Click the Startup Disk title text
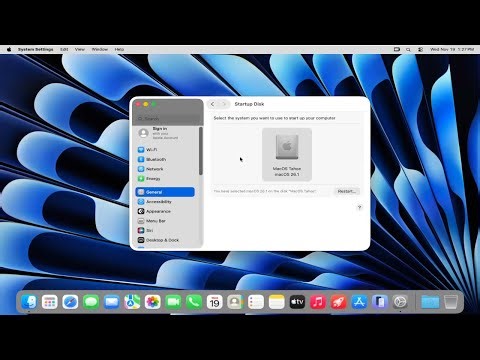Viewport: 480px width, 360px height. (x=249, y=104)
